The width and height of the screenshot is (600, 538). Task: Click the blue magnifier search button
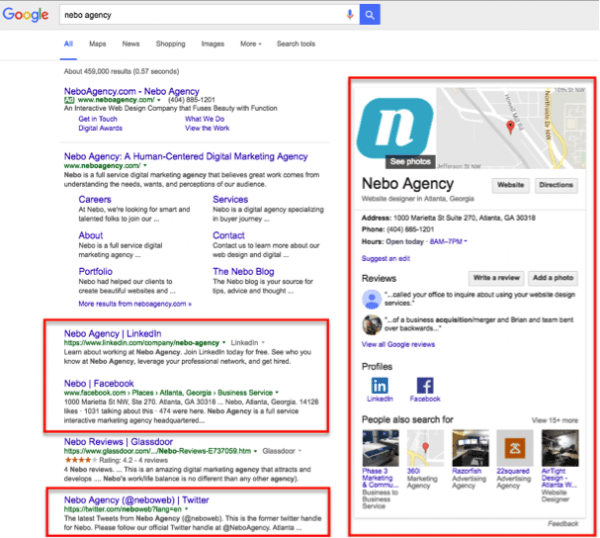pyautogui.click(x=370, y=15)
